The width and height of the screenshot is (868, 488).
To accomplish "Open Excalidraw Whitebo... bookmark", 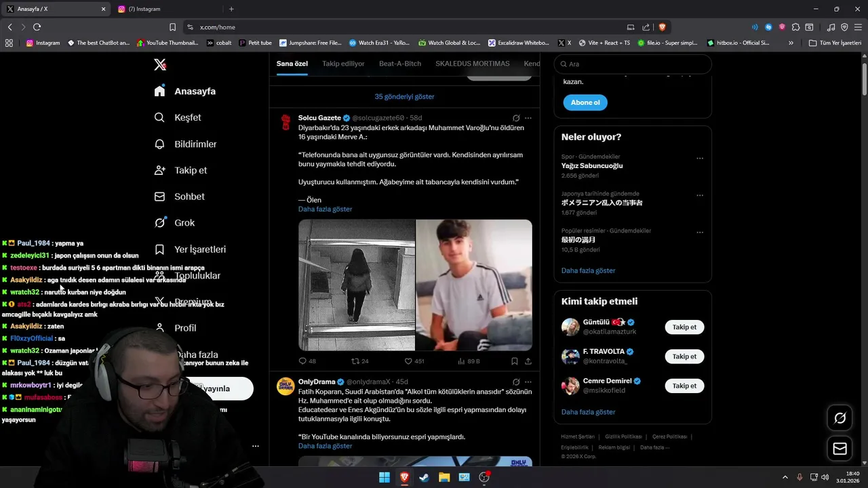I will click(519, 43).
